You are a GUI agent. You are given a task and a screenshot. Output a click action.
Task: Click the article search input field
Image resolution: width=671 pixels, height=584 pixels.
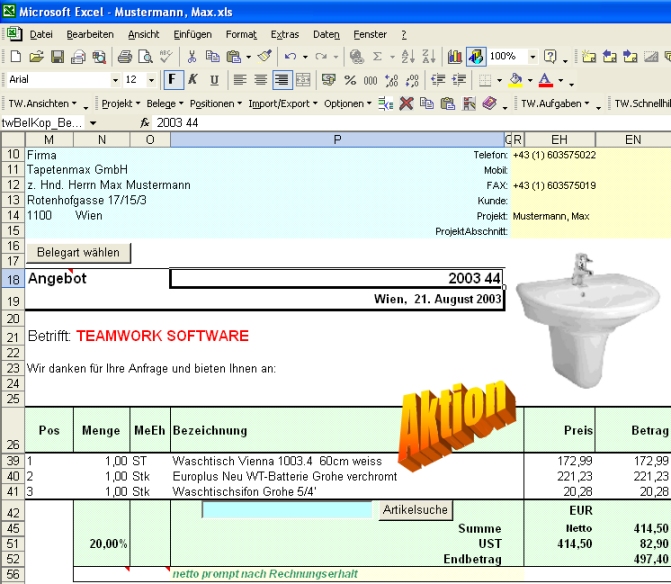[289, 510]
